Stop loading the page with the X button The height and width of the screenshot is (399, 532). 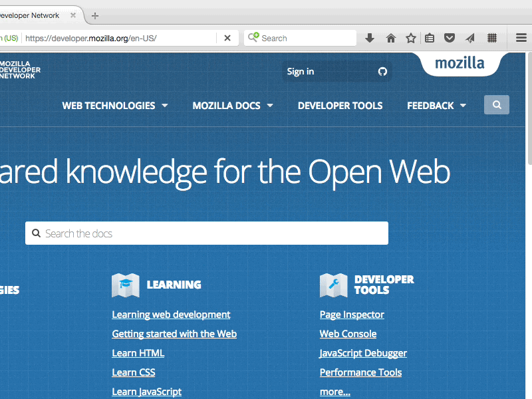pyautogui.click(x=227, y=38)
